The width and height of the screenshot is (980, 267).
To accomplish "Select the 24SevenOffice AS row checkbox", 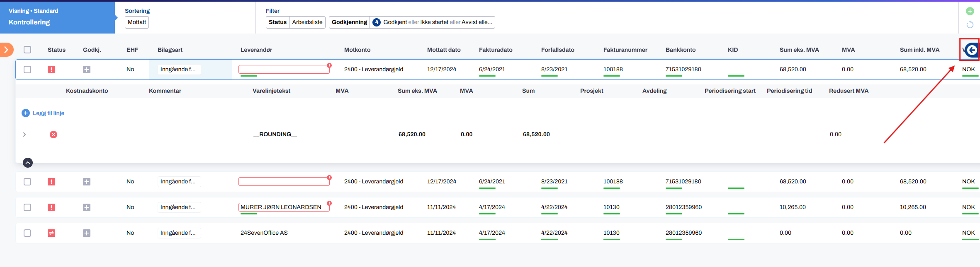I will 27,233.
